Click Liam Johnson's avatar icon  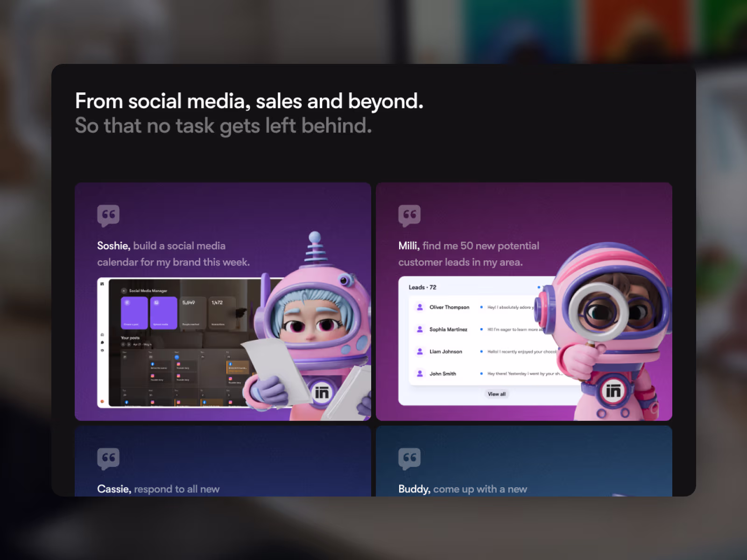click(420, 351)
